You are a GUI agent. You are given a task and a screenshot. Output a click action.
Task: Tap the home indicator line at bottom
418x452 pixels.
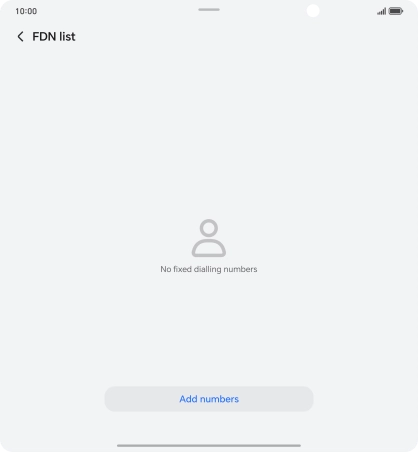pos(209,445)
